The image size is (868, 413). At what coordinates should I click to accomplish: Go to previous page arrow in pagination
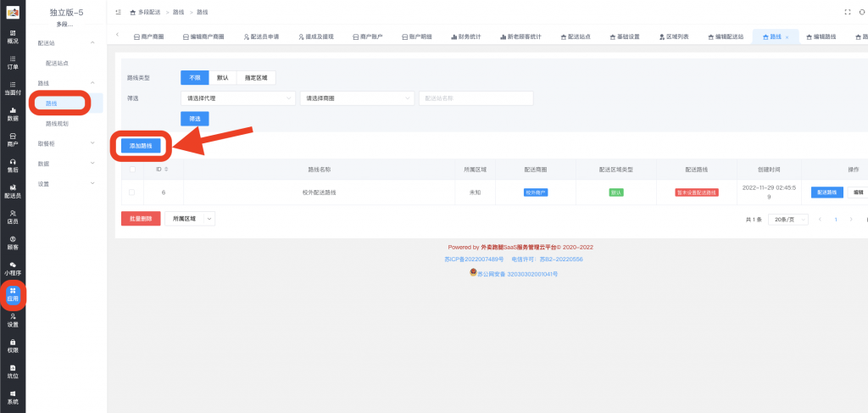point(820,220)
